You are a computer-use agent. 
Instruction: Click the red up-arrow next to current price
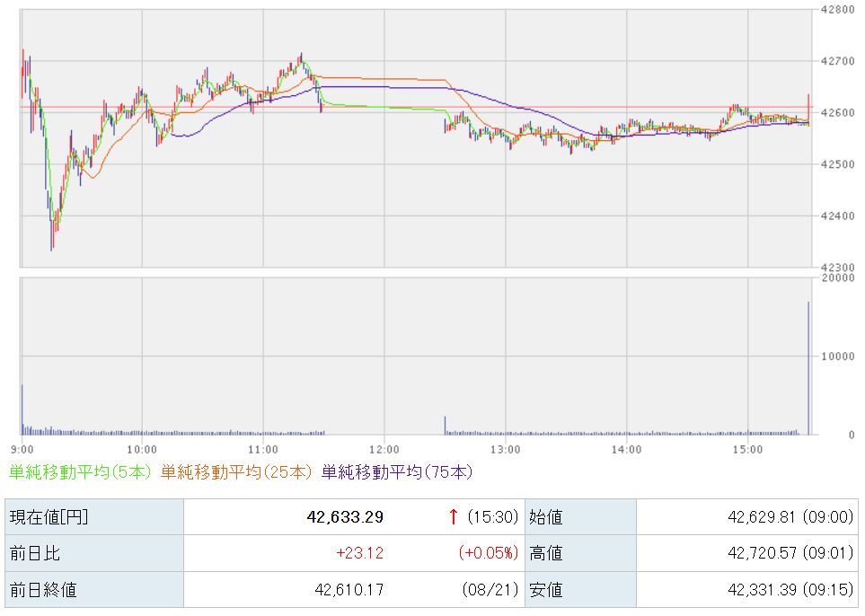454,516
